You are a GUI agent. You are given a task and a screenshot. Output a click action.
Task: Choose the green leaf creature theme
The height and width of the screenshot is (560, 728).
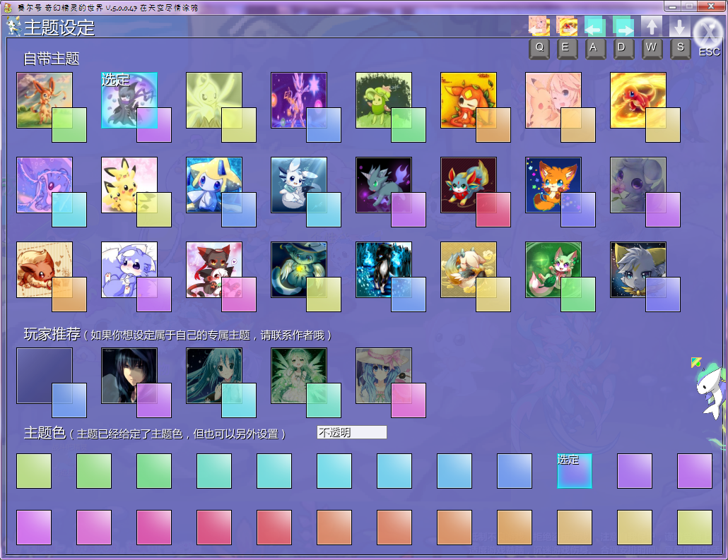pyautogui.click(x=384, y=100)
